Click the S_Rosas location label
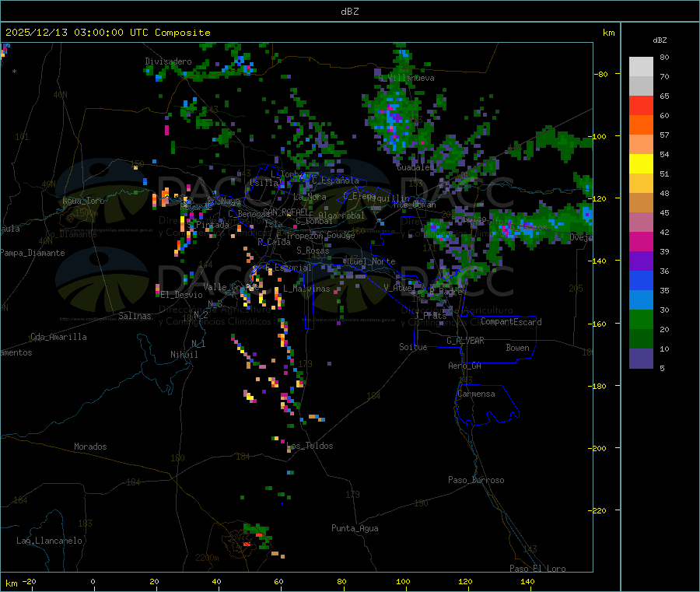 tap(313, 251)
